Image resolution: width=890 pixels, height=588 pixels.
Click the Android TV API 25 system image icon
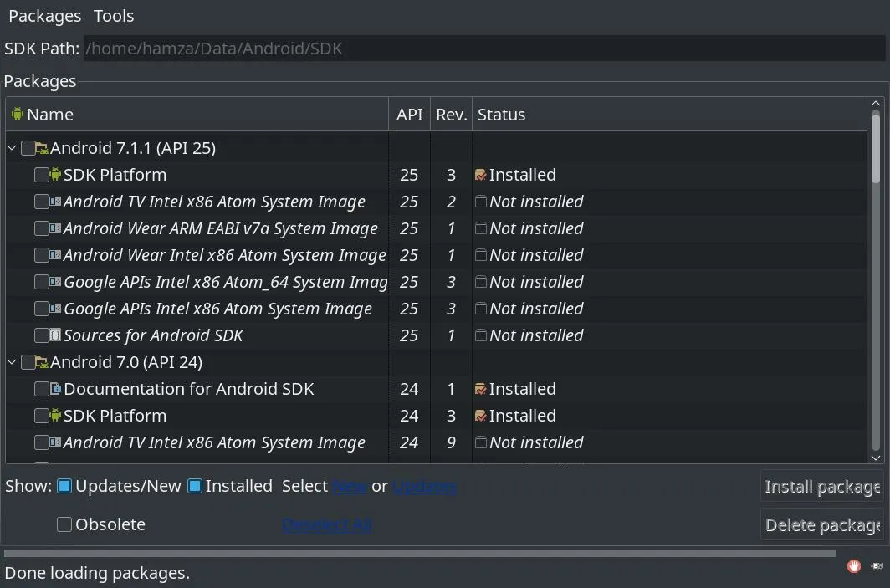coord(56,202)
